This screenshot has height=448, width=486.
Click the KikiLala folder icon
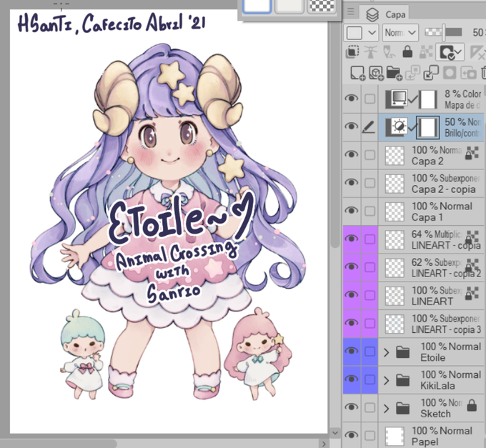(x=402, y=380)
